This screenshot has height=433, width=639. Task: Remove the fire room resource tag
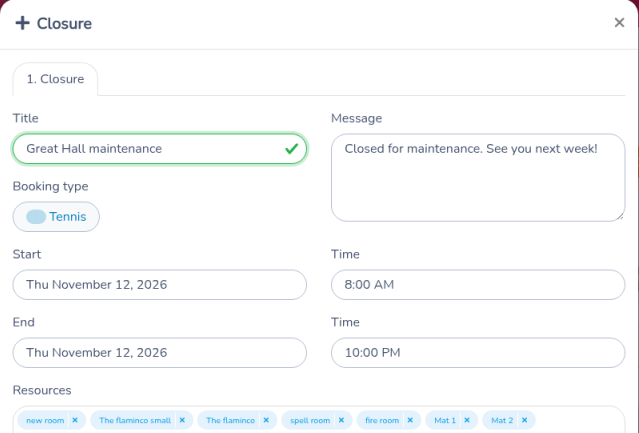[410, 420]
